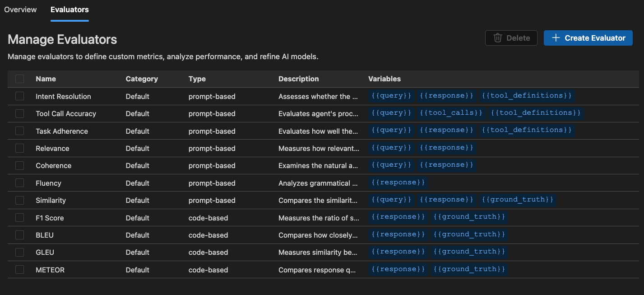Switch to the Overview tab
This screenshot has width=644, height=295.
click(20, 9)
